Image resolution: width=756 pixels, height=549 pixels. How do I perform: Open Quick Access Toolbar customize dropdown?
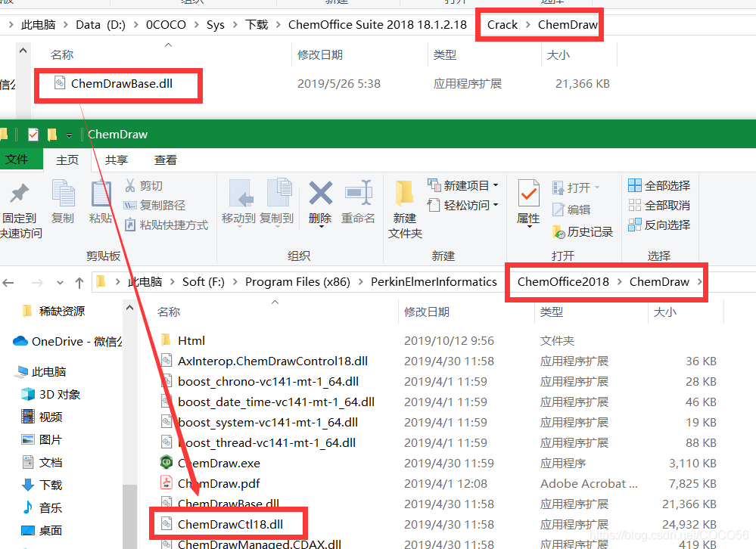(69, 135)
